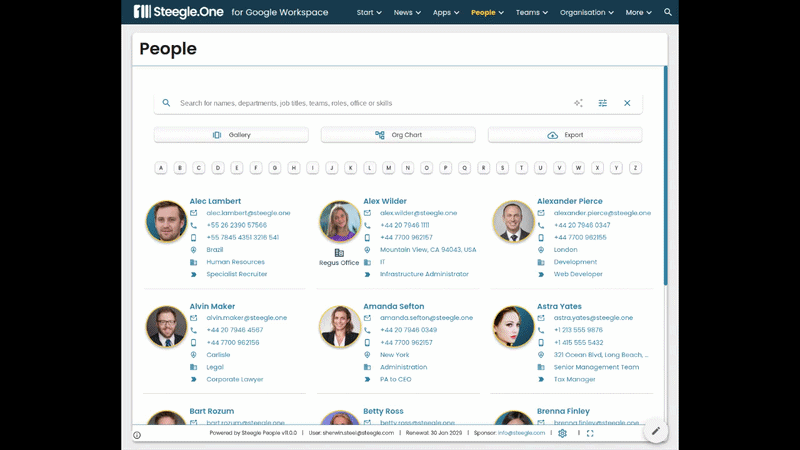Click Infrastructure Administrator job title text
This screenshot has height=450, width=800.
424,274
